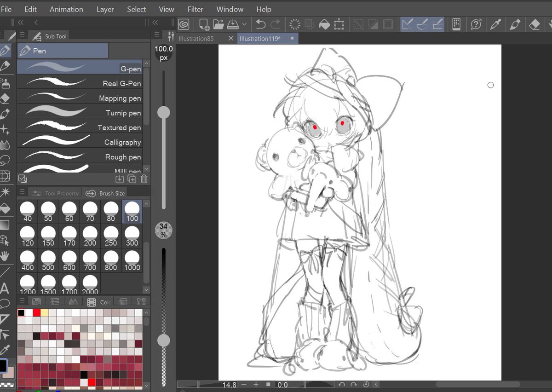Select the Airbrush spray tool
552x392 pixels.
coord(5,83)
